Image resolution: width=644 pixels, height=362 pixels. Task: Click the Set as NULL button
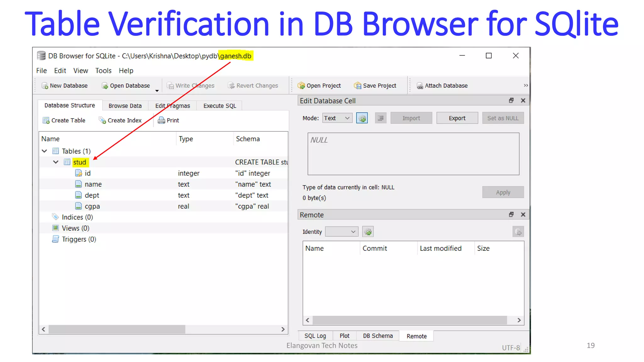tap(503, 118)
